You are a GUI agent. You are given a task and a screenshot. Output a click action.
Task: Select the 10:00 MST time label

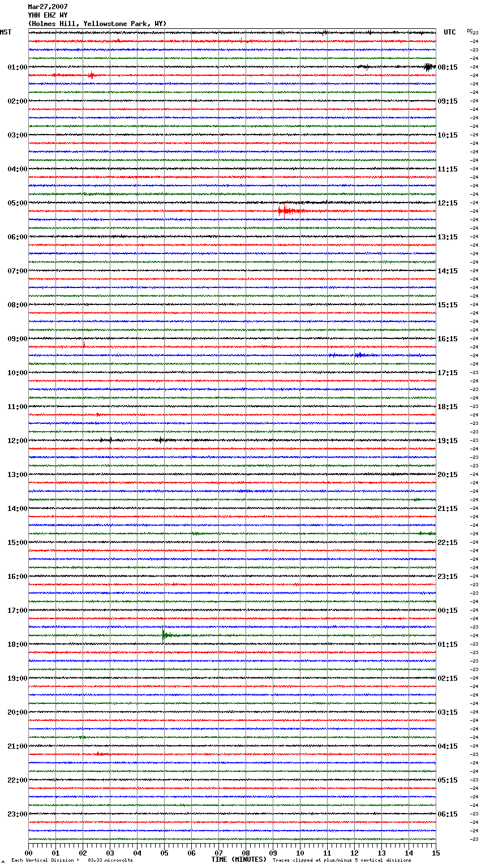[18, 373]
